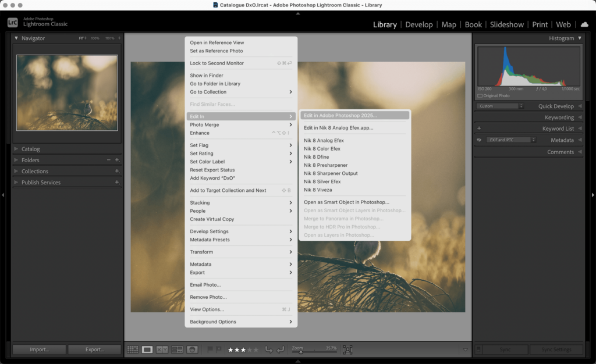This screenshot has width=596, height=364.
Task: Add a folder with plus icon
Action: click(x=117, y=160)
